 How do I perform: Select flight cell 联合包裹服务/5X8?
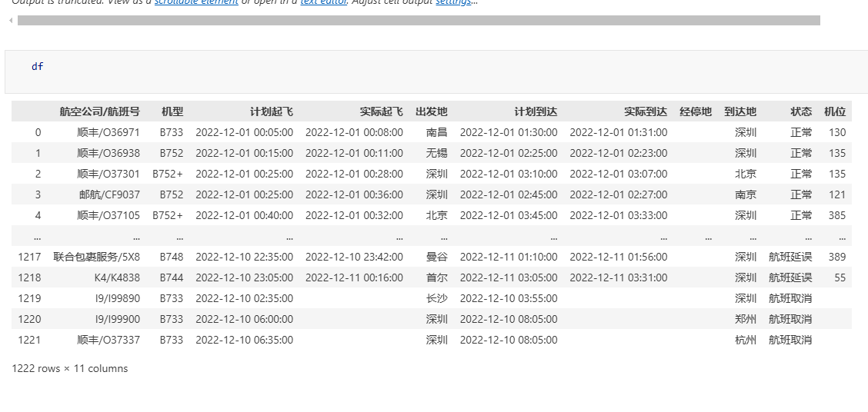(x=97, y=257)
